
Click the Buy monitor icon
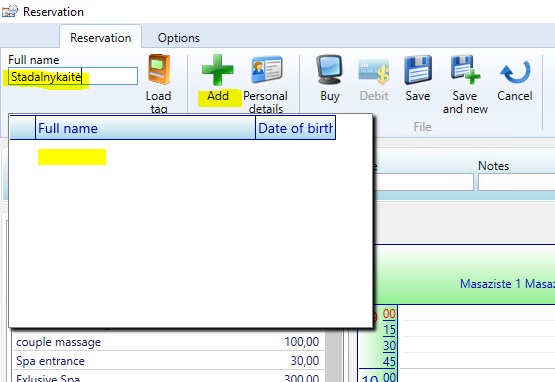329,69
